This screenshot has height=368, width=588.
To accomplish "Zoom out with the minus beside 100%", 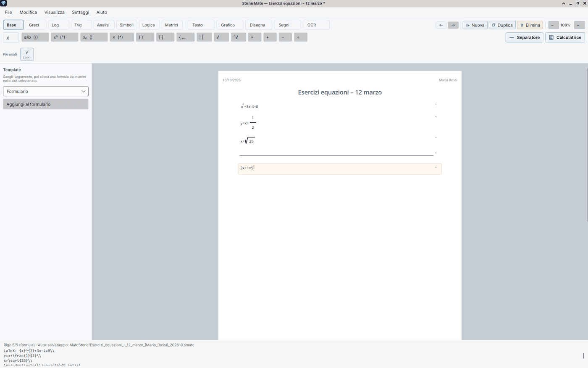I will (x=553, y=25).
